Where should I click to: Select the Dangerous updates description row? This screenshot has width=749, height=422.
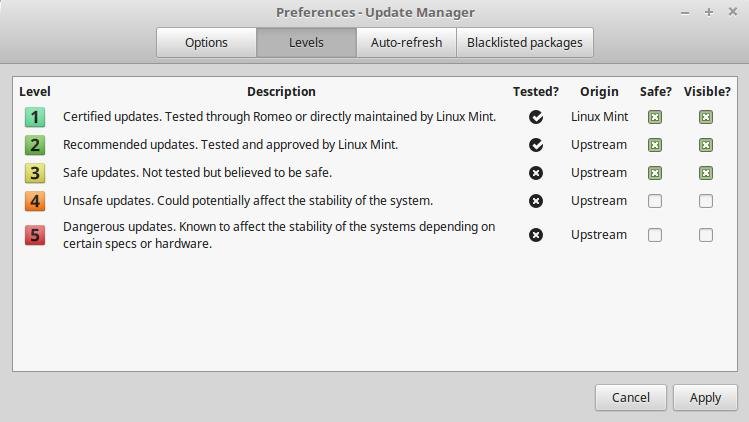pos(375,235)
